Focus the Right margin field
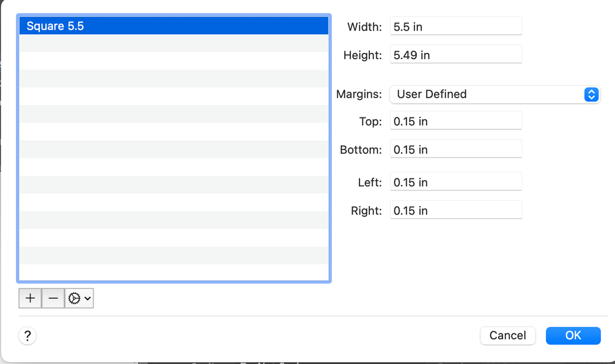The width and height of the screenshot is (615, 364). 456,210
